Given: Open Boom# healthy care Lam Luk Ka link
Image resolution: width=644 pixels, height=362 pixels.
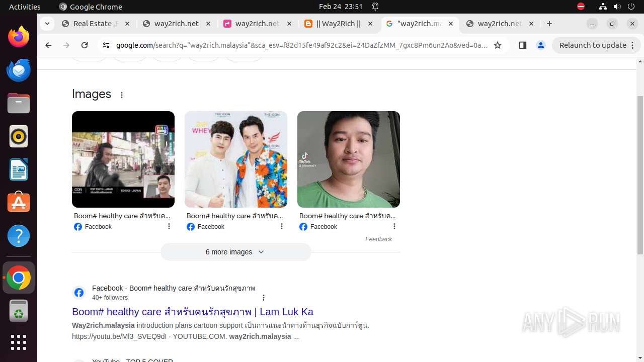Looking at the screenshot, I should pyautogui.click(x=193, y=312).
